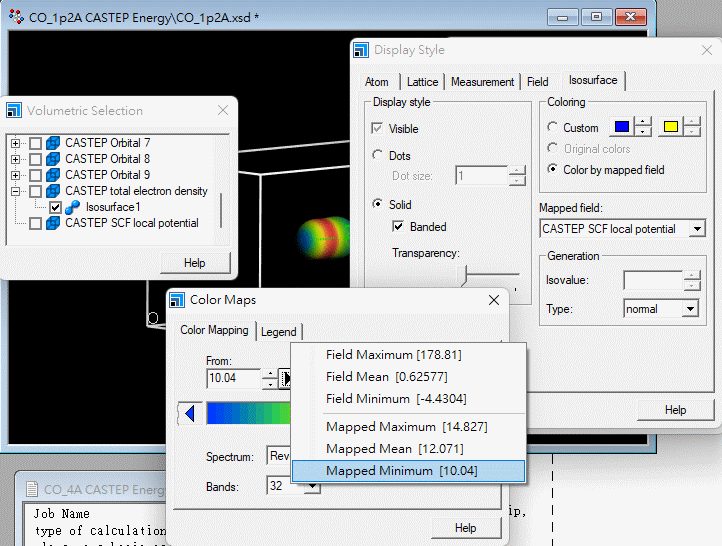The height and width of the screenshot is (546, 722).
Task: Select the Dots display style radio button
Action: tap(377, 156)
